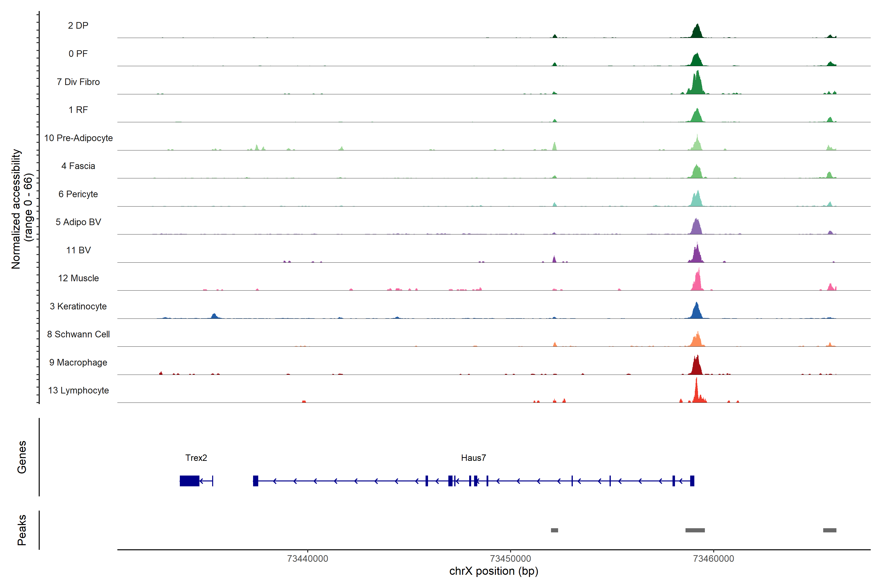
Task: Click the 2 DP track label
Action: [78, 25]
